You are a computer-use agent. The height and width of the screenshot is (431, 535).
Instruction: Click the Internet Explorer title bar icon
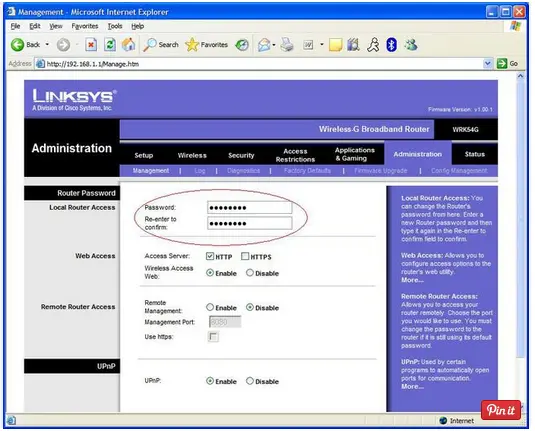click(x=11, y=12)
